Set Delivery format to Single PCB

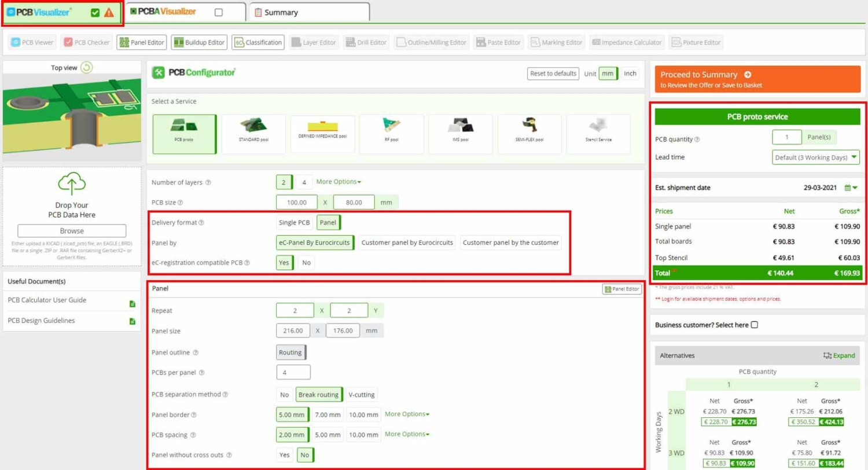tap(295, 223)
